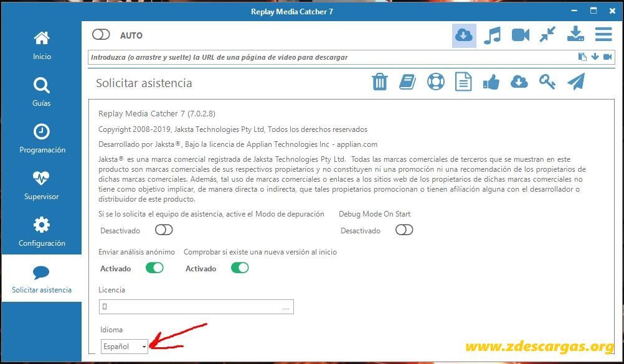Open the Configuración settings
This screenshot has width=624, height=364.
pos(42,231)
